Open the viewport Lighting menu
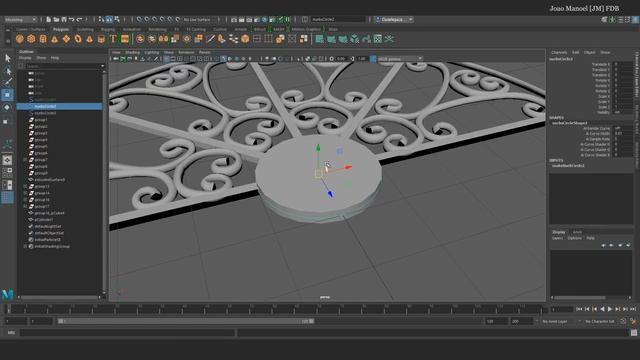 click(151, 52)
